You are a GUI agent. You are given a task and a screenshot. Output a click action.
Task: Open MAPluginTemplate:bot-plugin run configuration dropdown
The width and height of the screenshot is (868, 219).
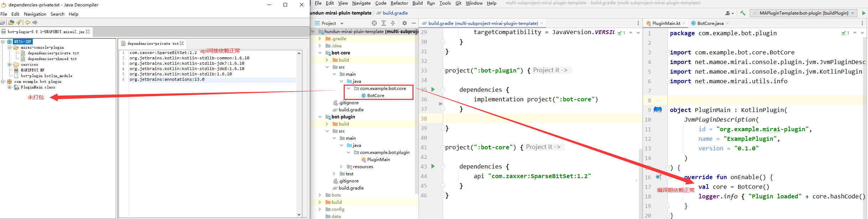[x=804, y=13]
